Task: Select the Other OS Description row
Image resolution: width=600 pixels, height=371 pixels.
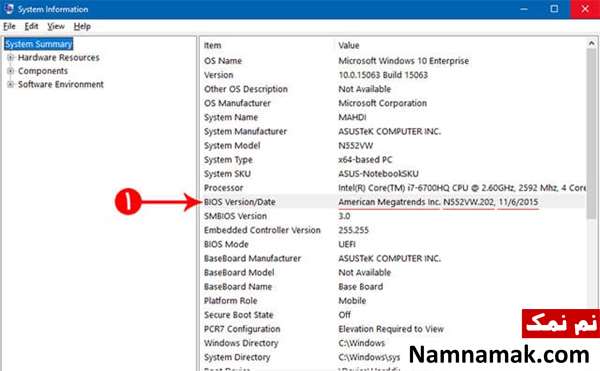Action: coord(393,89)
